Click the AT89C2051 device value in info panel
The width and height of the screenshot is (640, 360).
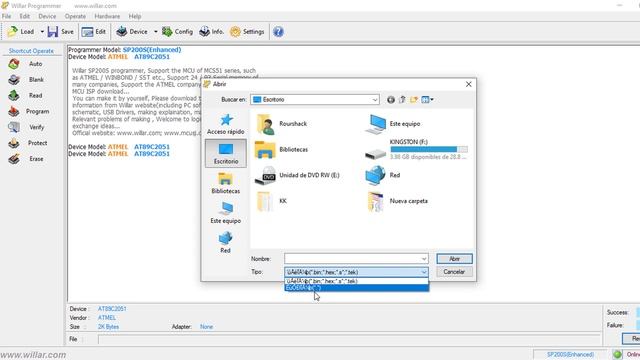[112, 309]
